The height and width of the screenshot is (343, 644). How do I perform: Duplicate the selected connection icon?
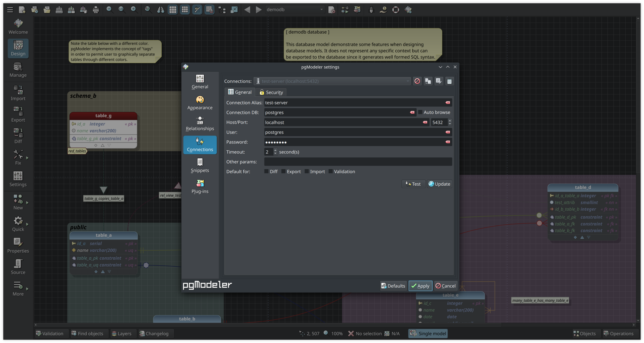(x=428, y=81)
